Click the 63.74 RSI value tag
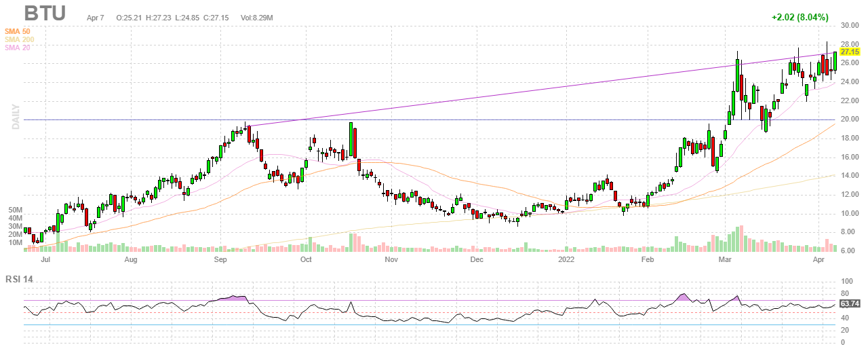This screenshot has width=868, height=353. (x=850, y=303)
